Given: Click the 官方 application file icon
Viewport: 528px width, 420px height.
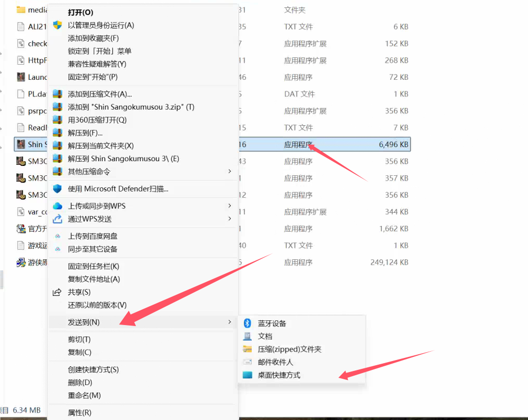Looking at the screenshot, I should click(x=21, y=229).
